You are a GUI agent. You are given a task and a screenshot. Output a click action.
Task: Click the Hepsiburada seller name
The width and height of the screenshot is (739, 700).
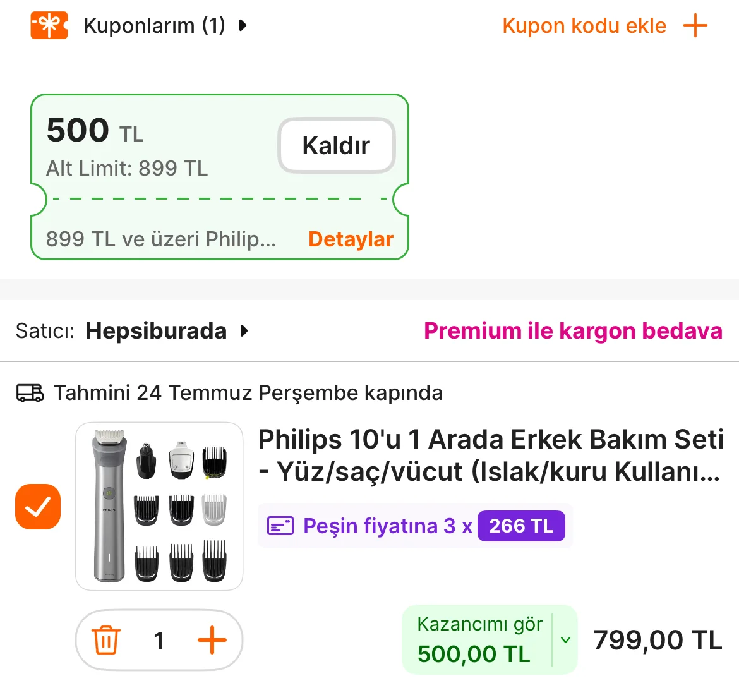pyautogui.click(x=156, y=331)
